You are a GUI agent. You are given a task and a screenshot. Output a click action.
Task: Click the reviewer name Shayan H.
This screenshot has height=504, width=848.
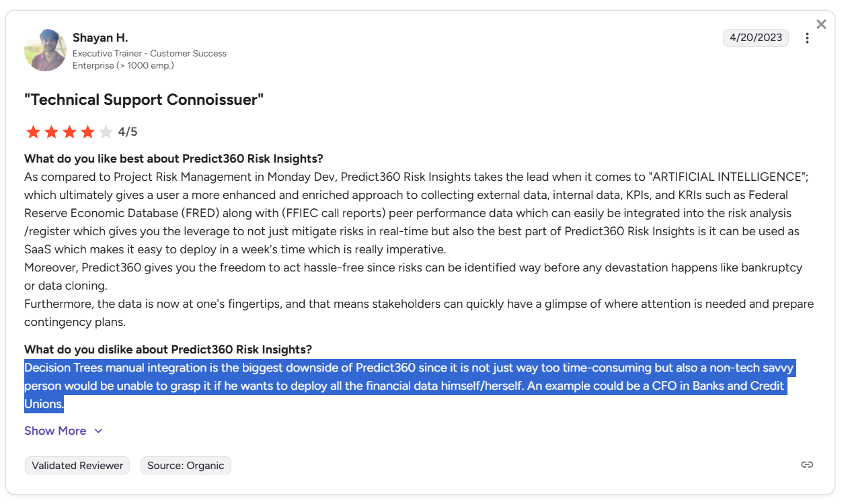tap(100, 38)
